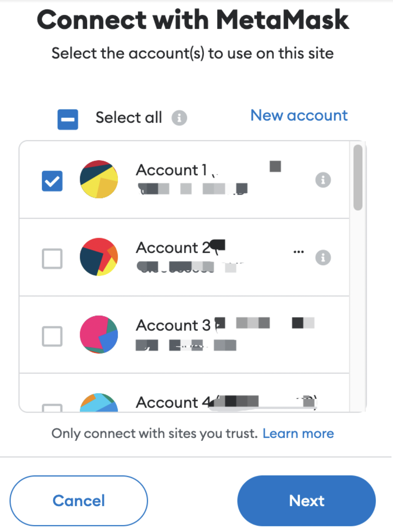This screenshot has width=393, height=532.
Task: Open the Select all info icon
Action: coord(179,118)
